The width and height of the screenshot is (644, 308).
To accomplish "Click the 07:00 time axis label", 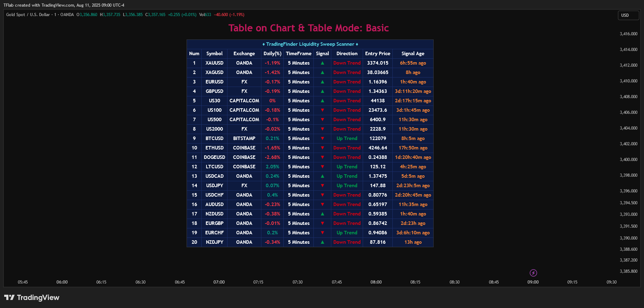I will 219,282.
